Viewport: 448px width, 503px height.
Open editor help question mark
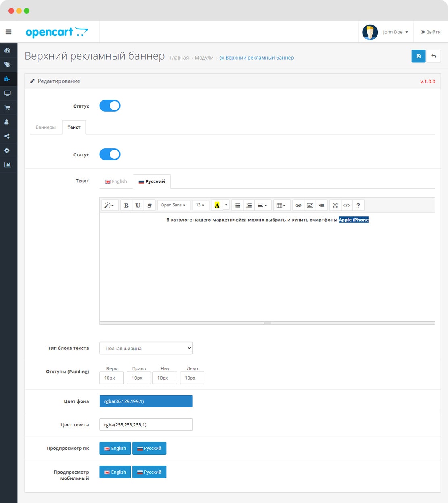pyautogui.click(x=358, y=205)
